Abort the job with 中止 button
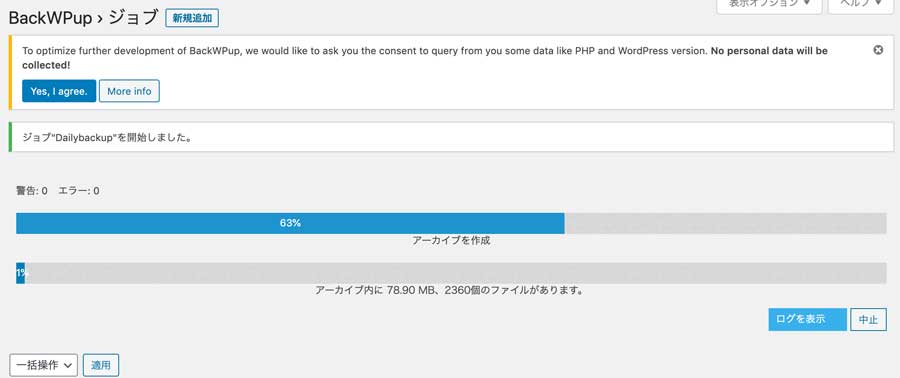Screen dimensions: 900x378 click(x=868, y=319)
